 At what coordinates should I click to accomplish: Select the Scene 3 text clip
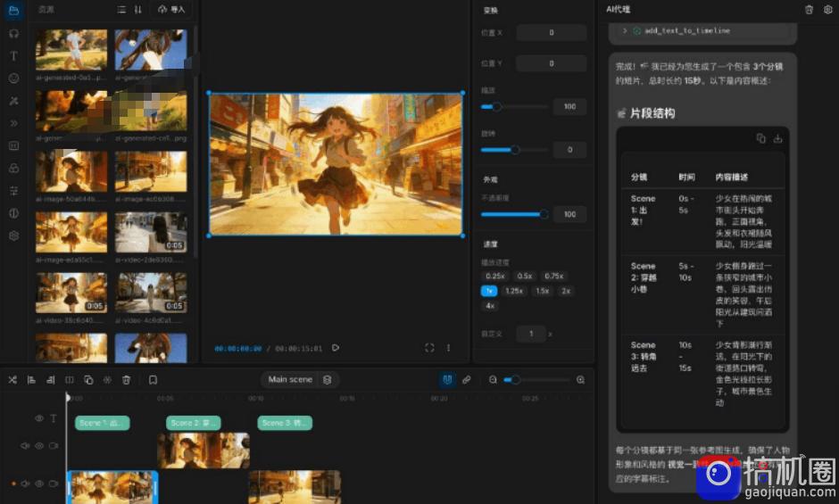point(285,423)
